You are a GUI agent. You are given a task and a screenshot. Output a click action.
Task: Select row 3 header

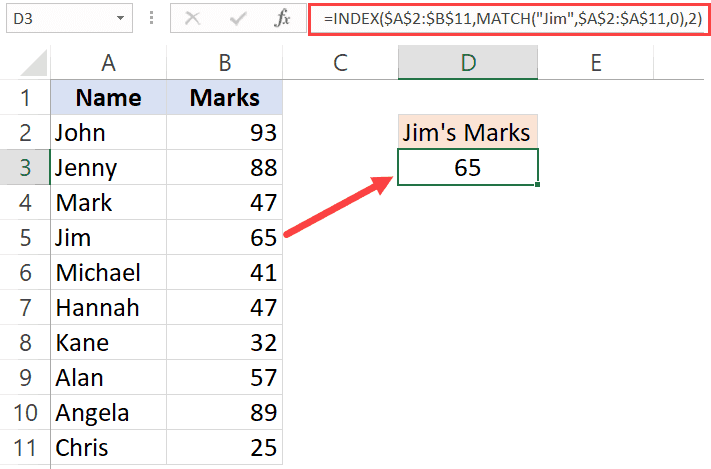[x=25, y=167]
